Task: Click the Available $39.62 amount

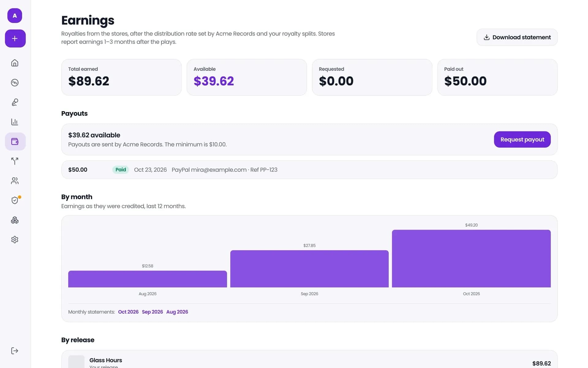Action: pyautogui.click(x=214, y=81)
